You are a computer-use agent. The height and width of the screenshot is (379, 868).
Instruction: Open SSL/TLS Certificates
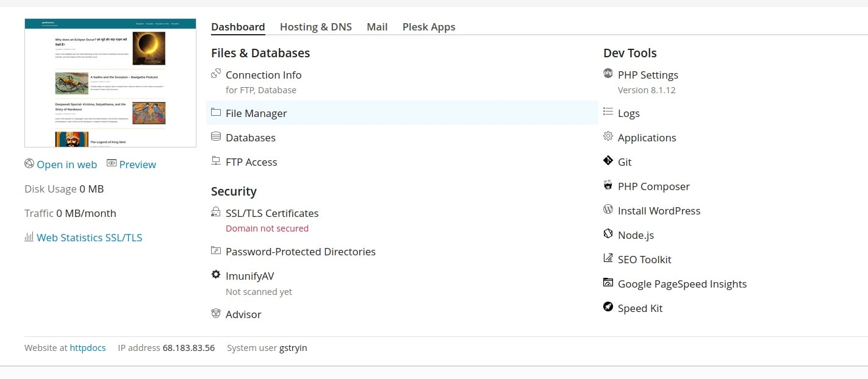[272, 213]
